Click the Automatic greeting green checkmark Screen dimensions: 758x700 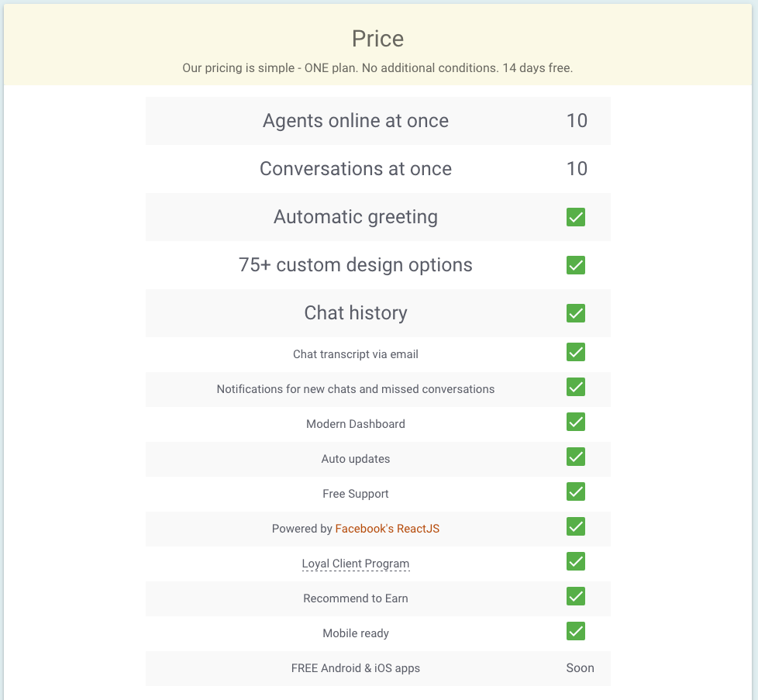(576, 217)
